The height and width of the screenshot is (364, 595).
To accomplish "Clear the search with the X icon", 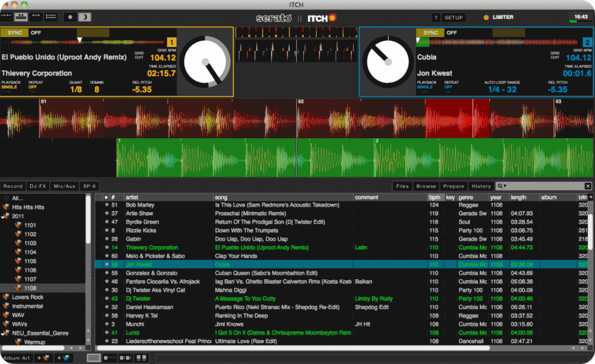I will 587,186.
